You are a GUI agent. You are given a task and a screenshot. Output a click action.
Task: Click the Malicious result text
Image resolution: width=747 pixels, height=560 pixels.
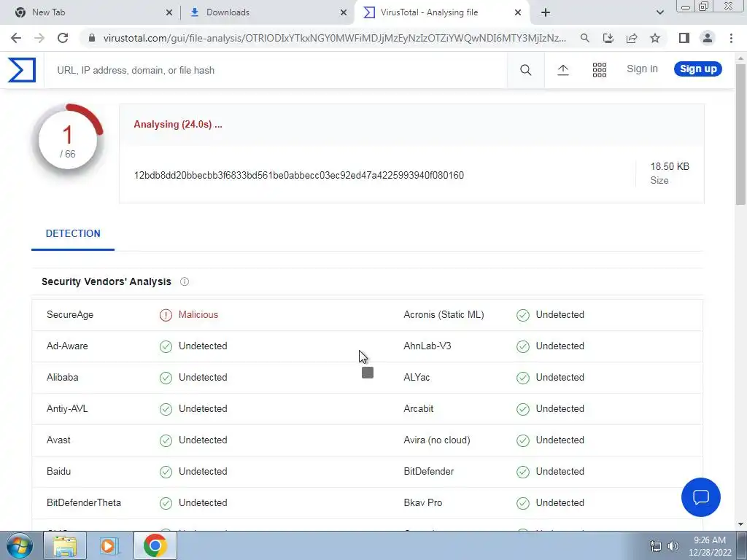(x=198, y=315)
